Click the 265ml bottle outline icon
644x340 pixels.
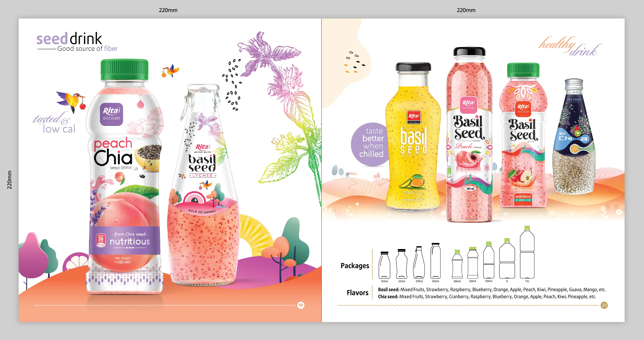pyautogui.click(x=401, y=264)
